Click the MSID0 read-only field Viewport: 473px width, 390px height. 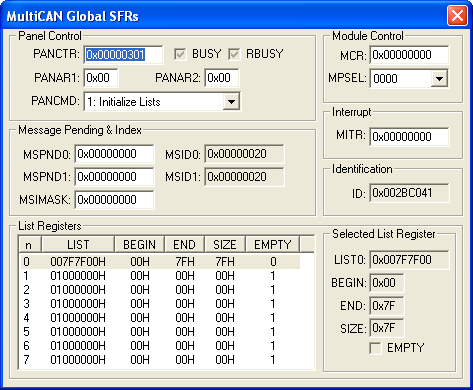[x=244, y=154]
